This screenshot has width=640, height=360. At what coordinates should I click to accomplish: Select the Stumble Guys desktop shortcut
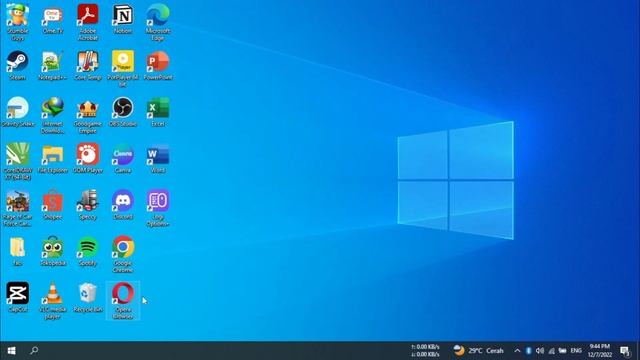click(18, 22)
